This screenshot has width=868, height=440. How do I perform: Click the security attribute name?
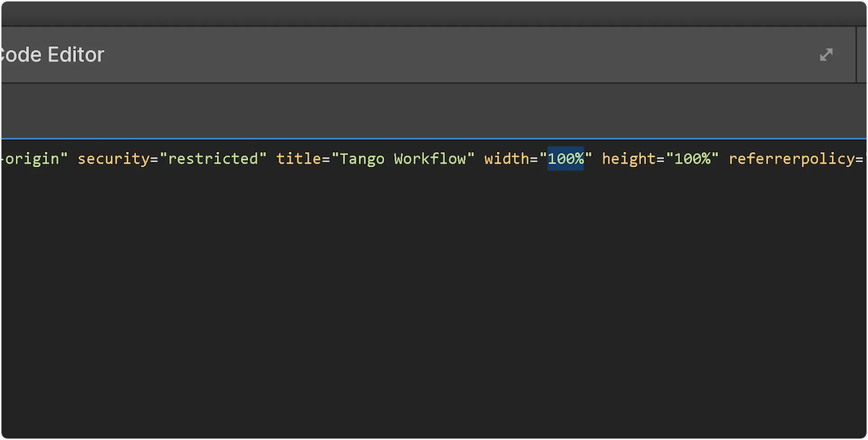coord(114,158)
